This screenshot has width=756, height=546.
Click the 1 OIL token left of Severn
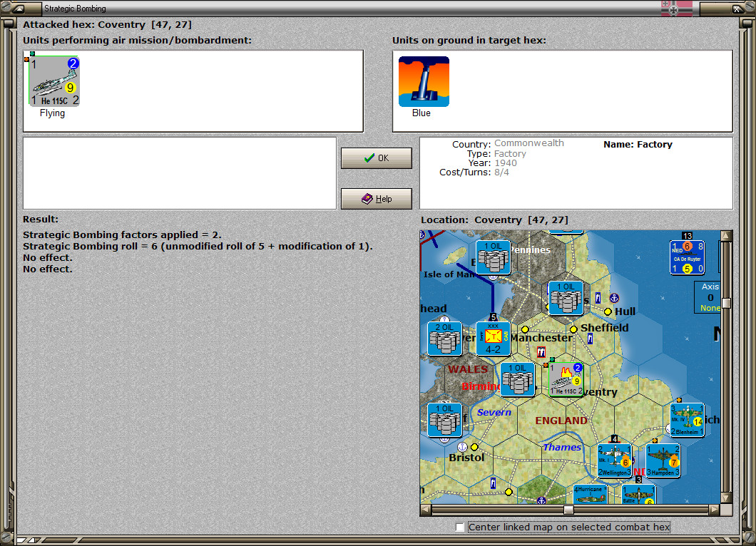[444, 421]
